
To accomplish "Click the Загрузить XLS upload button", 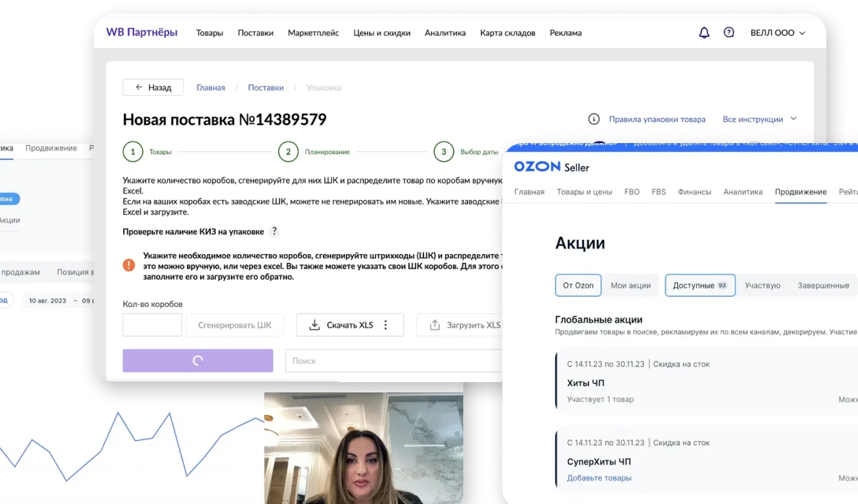I will coord(460,325).
